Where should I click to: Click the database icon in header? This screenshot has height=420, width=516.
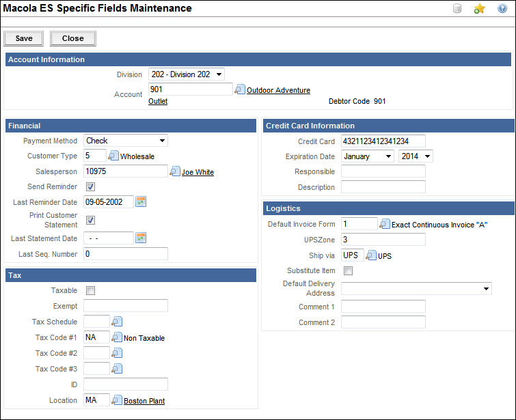(x=457, y=9)
